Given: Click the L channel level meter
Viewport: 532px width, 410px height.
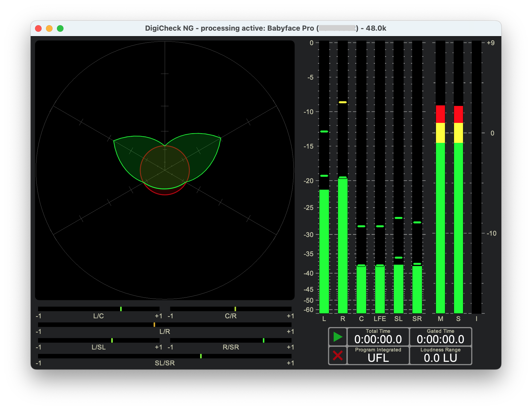Looking at the screenshot, I should [324, 246].
